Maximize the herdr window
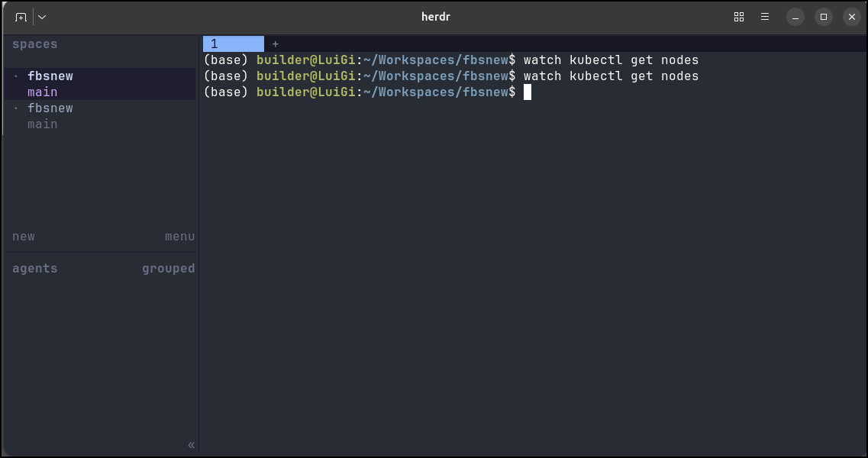The image size is (868, 458). click(x=823, y=17)
